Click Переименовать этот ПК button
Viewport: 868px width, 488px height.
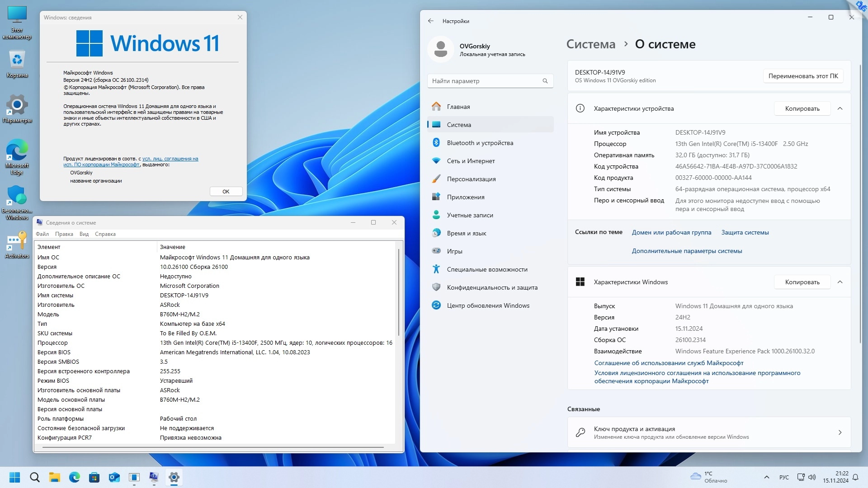pos(803,76)
